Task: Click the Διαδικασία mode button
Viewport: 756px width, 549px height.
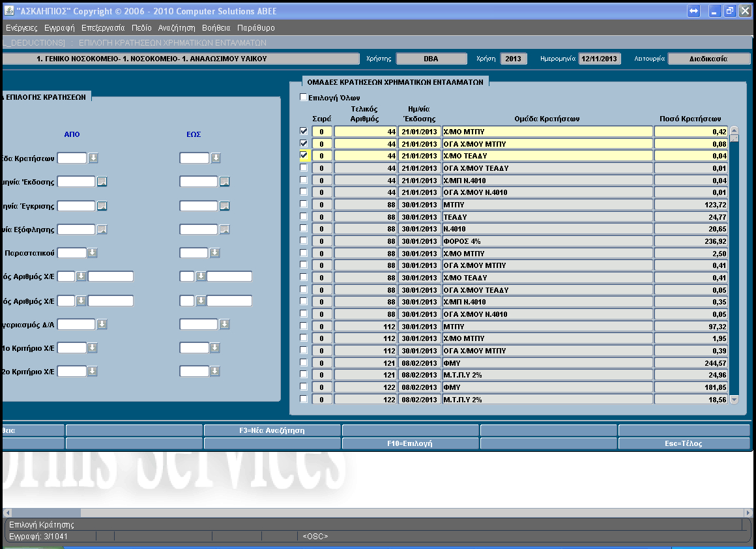Action: point(709,59)
